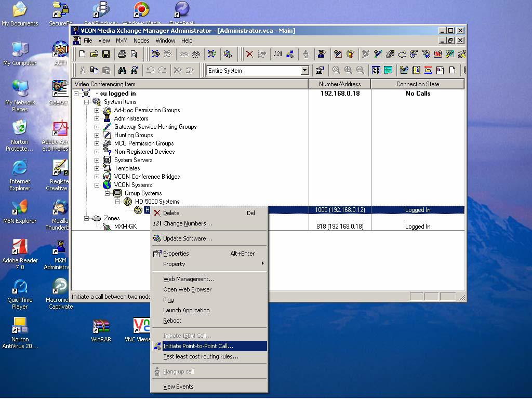The height and width of the screenshot is (399, 532).
Task: Select the MXM-GK zone tree item
Action: (x=125, y=227)
